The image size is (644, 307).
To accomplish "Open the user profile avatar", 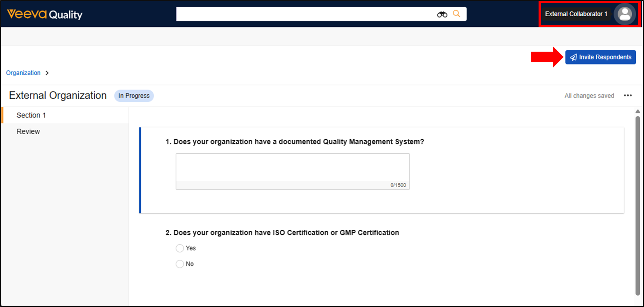I will point(624,14).
